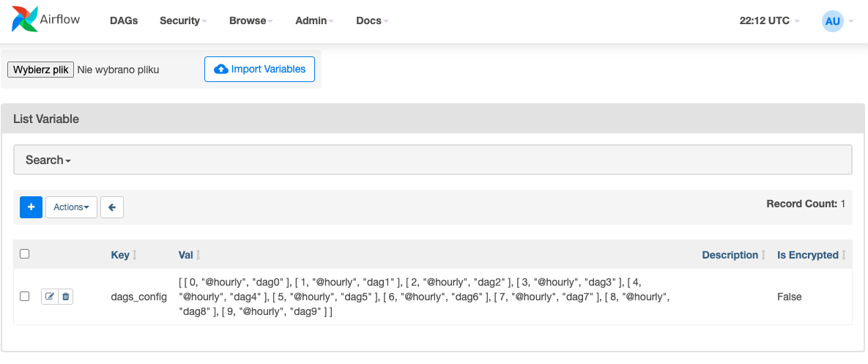The height and width of the screenshot is (364, 868).
Task: Open the 22:12 UTC timezone dropdown
Action: tap(769, 21)
